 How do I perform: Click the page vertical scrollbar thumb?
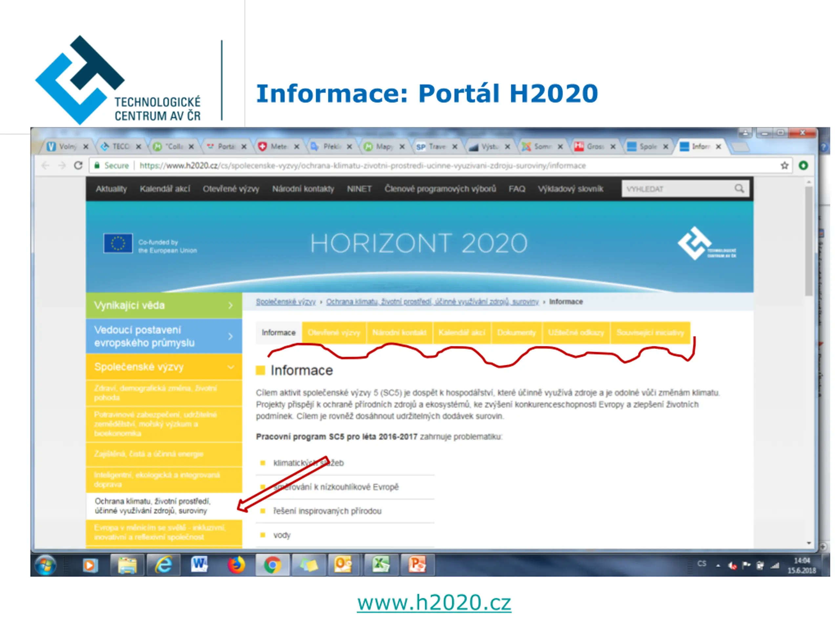click(808, 241)
